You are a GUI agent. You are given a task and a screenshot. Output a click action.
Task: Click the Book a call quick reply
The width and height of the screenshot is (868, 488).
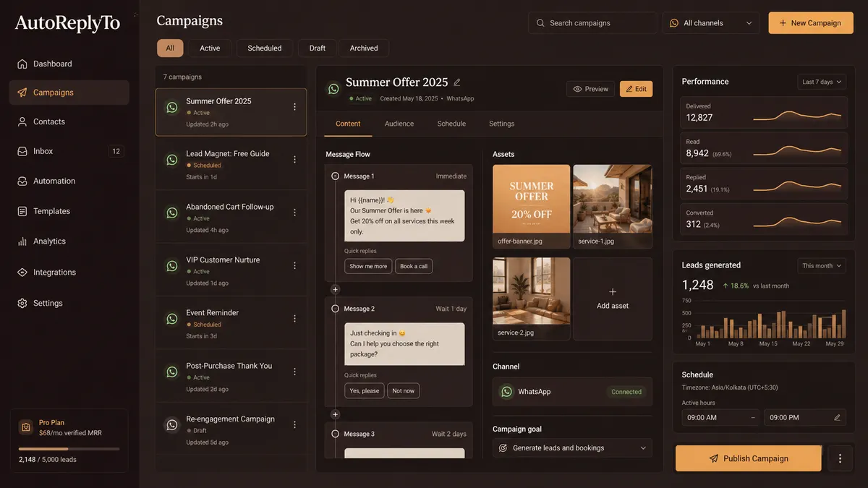point(414,266)
